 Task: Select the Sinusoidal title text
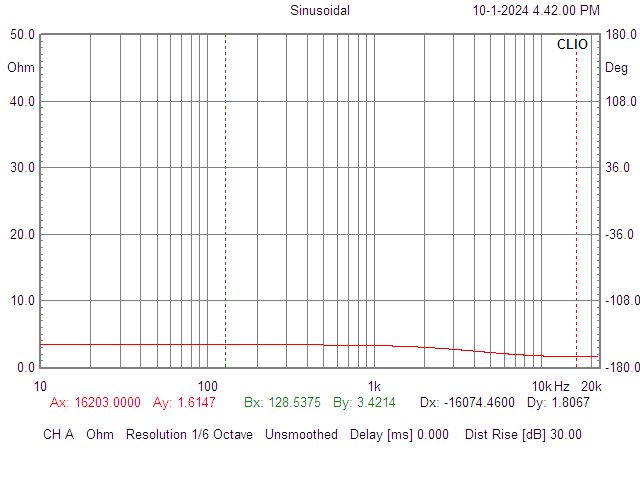pos(320,11)
